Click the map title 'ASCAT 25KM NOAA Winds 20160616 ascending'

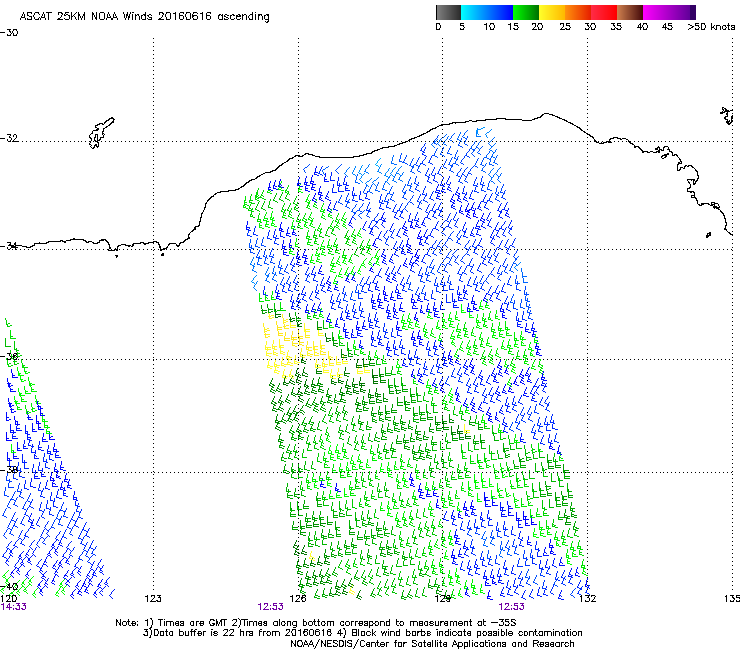pyautogui.click(x=144, y=17)
